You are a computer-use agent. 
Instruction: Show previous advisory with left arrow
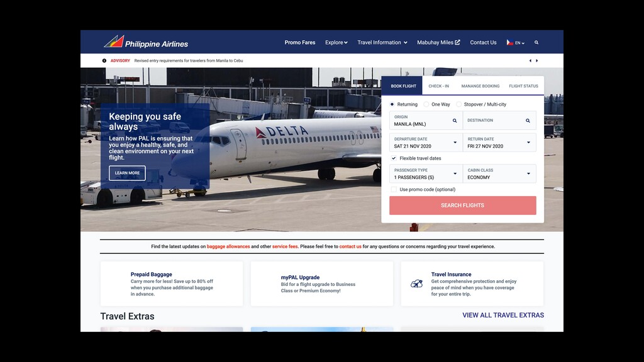[x=530, y=61]
